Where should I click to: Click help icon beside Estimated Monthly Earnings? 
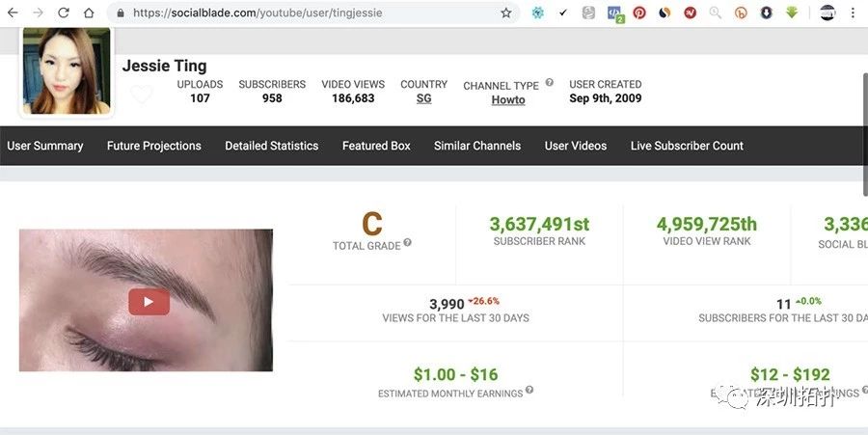(529, 391)
